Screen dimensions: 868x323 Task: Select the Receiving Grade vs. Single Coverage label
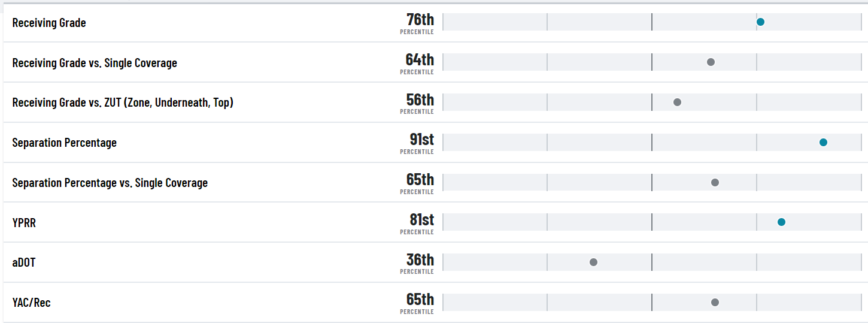coord(95,63)
